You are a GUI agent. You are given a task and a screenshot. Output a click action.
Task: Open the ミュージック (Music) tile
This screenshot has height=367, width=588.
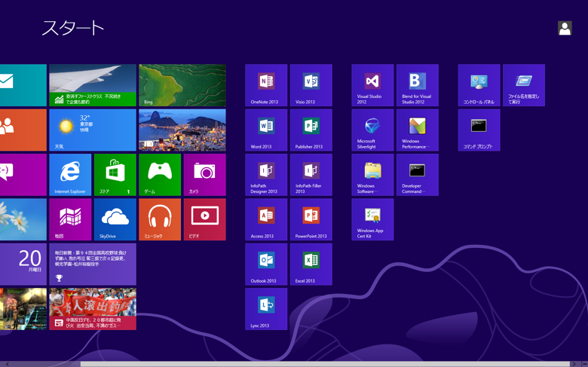[x=160, y=219]
